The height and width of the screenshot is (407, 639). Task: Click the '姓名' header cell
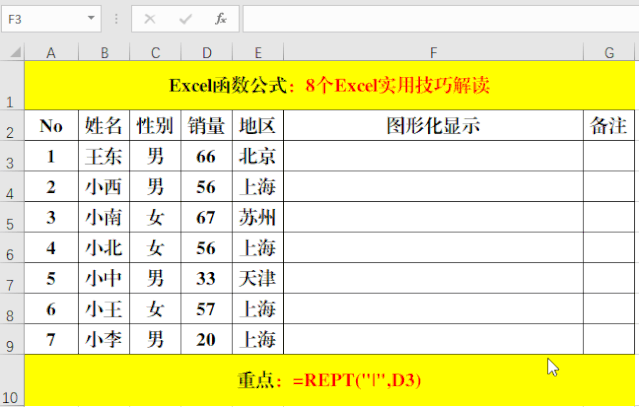point(104,125)
